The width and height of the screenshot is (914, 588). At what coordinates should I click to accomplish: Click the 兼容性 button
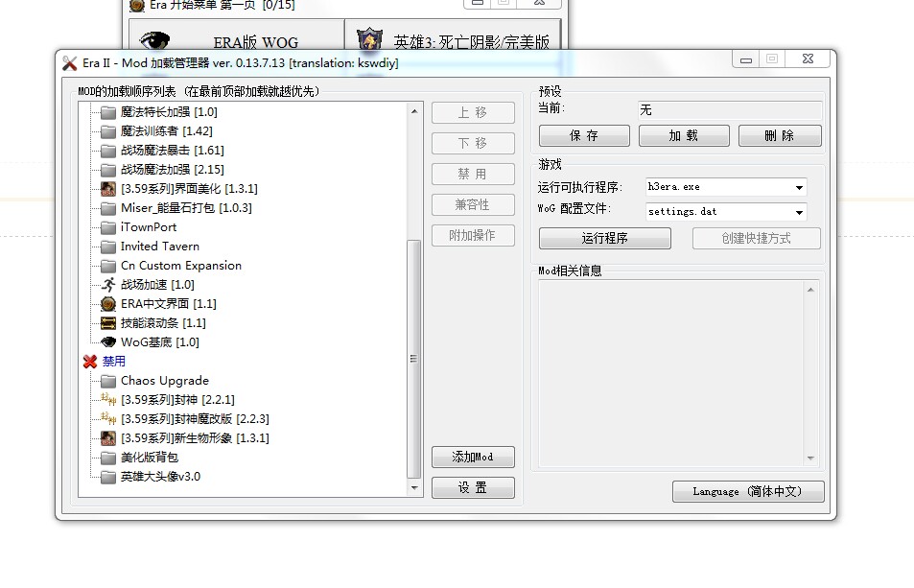point(473,204)
